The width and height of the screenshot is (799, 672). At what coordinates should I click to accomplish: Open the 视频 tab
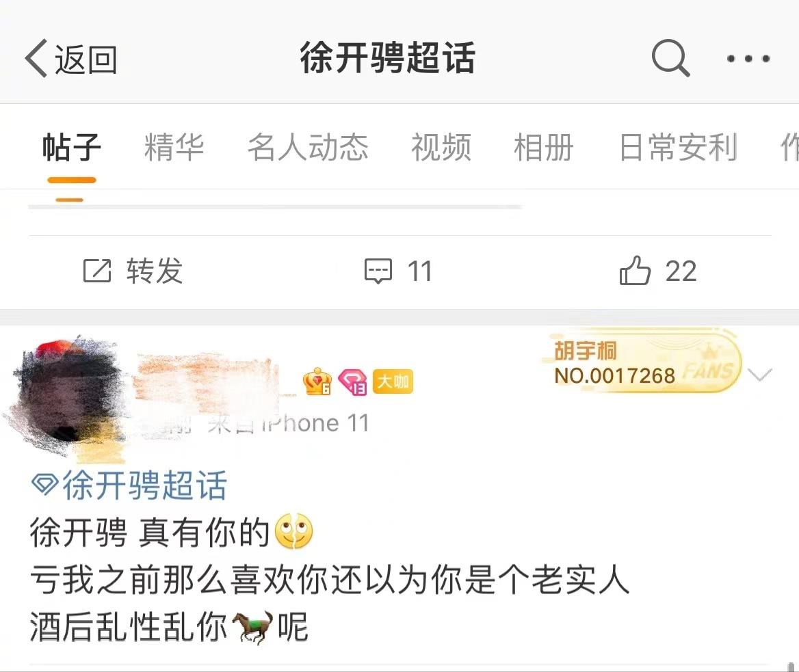[x=441, y=147]
